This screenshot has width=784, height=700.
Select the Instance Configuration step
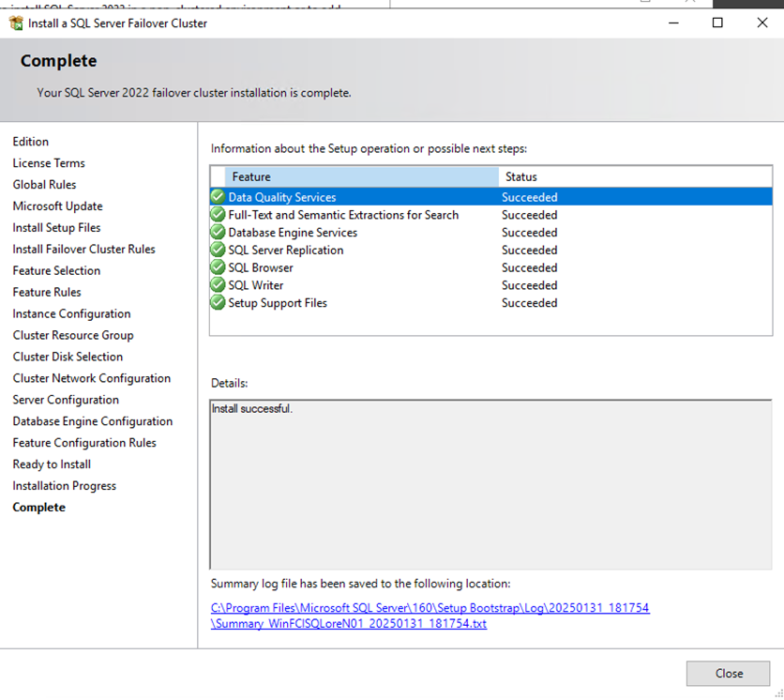pyautogui.click(x=71, y=314)
